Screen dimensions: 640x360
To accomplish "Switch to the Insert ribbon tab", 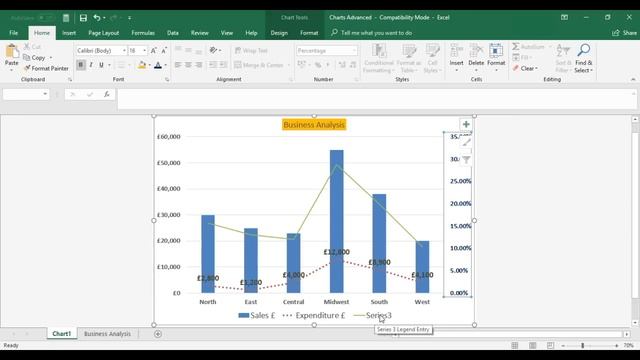I will 69,33.
